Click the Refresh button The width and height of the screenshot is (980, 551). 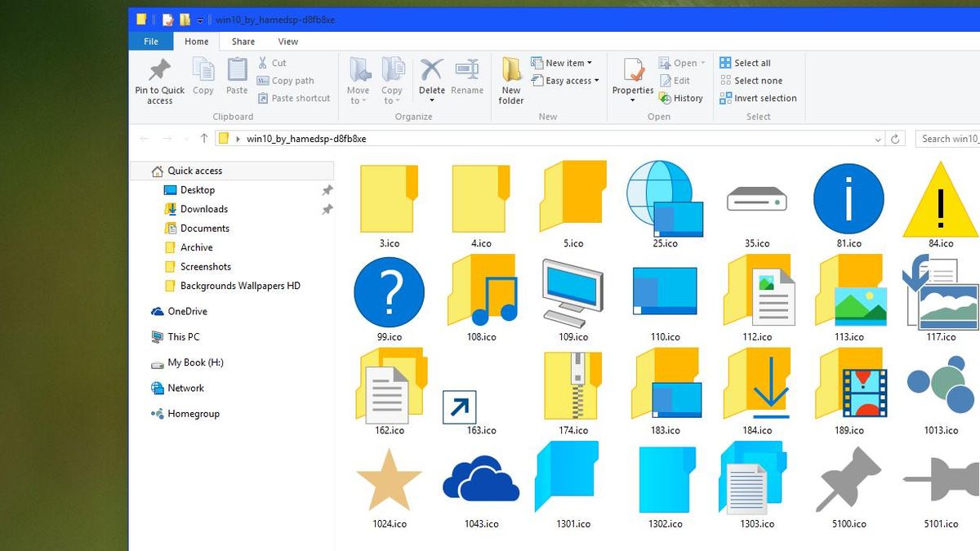pos(896,139)
